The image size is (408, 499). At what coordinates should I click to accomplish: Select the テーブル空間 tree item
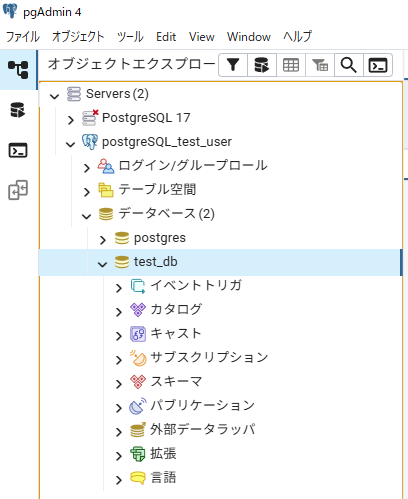(157, 190)
